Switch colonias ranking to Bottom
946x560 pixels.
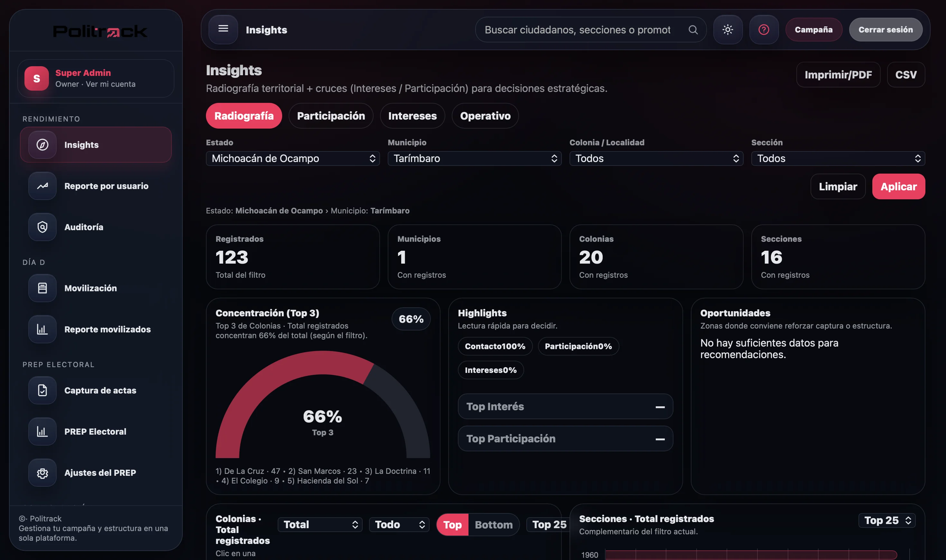(x=494, y=524)
